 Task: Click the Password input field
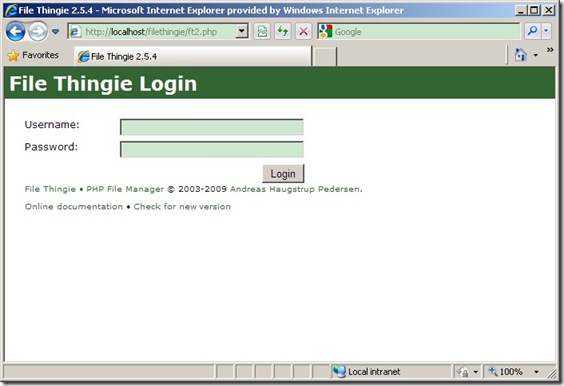point(212,149)
